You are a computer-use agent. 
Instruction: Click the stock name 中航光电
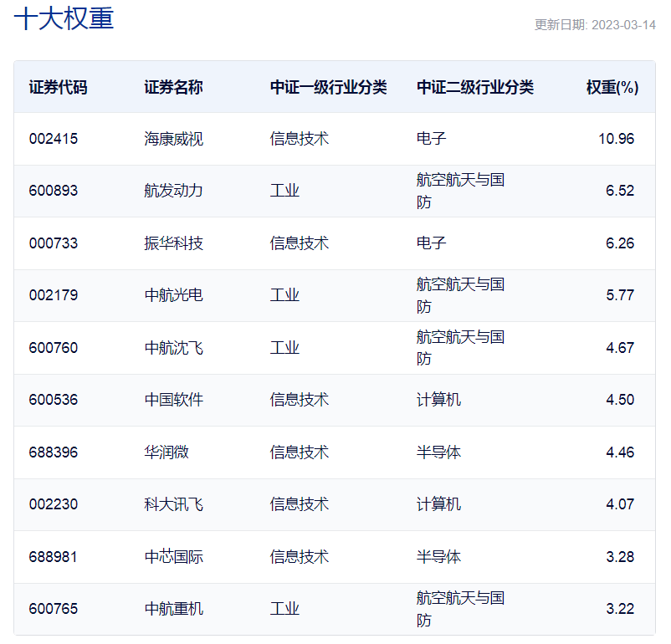click(x=173, y=295)
